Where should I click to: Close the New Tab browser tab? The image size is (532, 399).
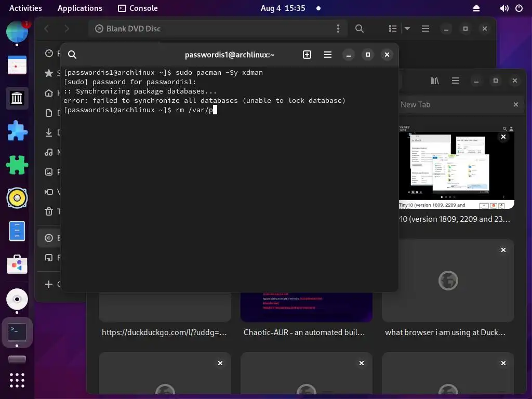coord(516,104)
